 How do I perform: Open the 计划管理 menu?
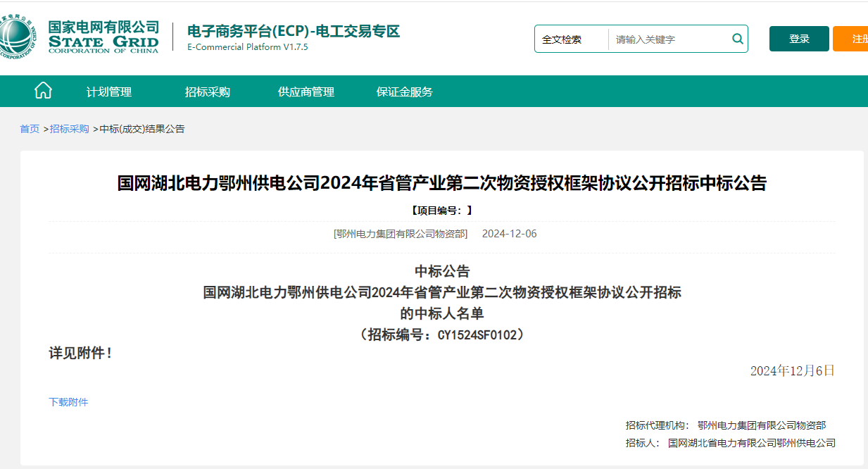[109, 92]
